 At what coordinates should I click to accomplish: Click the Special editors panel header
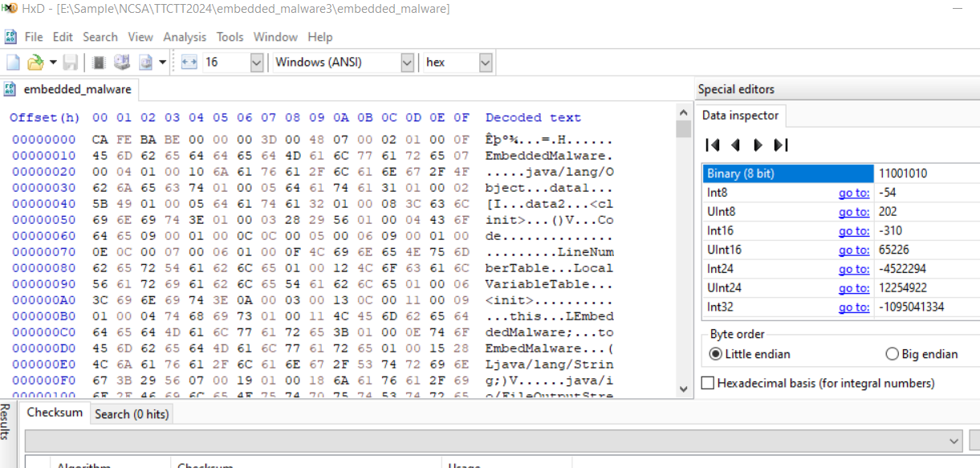click(x=736, y=89)
